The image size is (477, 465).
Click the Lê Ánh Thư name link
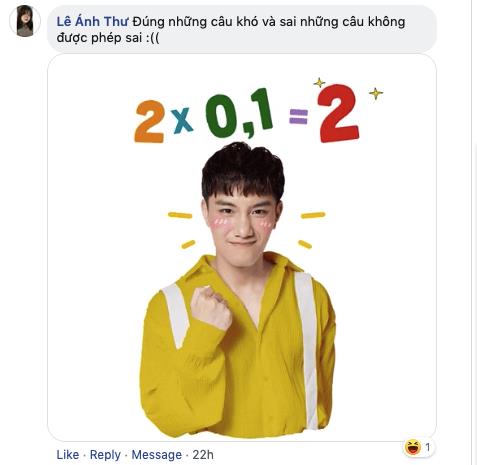pyautogui.click(x=92, y=22)
